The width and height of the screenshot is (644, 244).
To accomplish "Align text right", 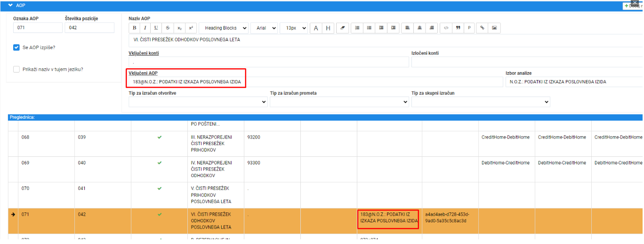I will coord(432,28).
